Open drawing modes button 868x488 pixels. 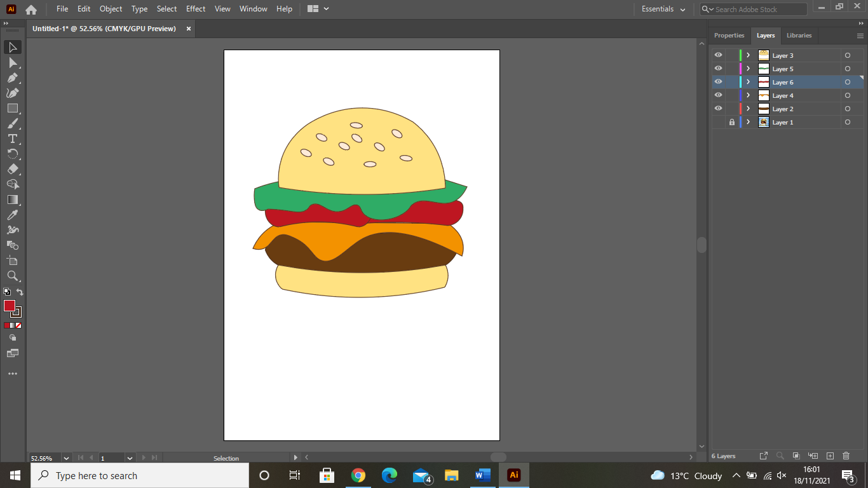tap(13, 337)
